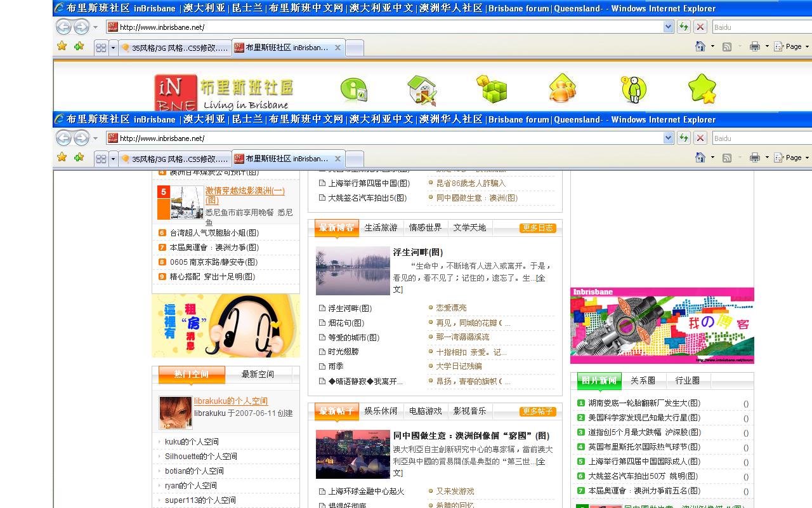Viewport: 812px width, 508px height.
Task: Open Favorites Center star beneath the site logo
Action: pyautogui.click(x=62, y=157)
